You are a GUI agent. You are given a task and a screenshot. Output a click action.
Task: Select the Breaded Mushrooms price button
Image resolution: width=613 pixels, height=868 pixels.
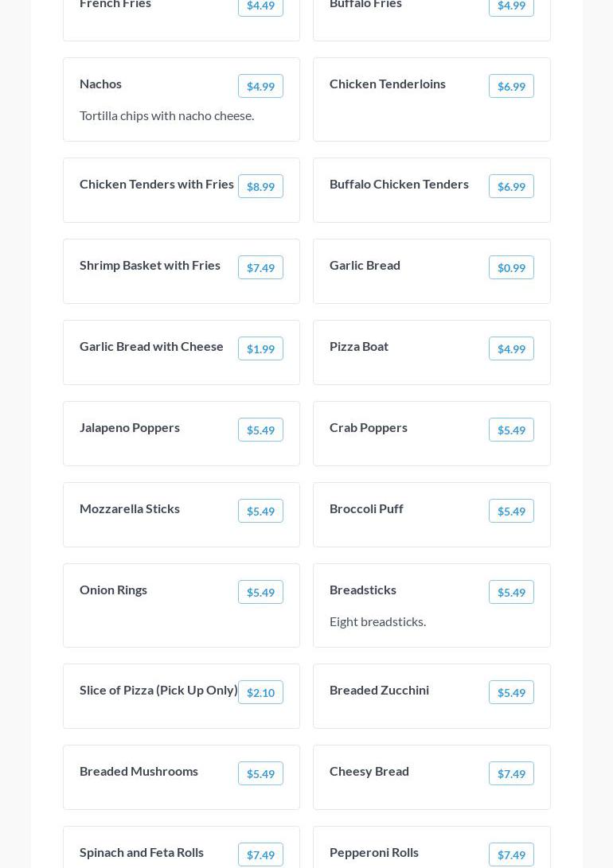click(x=260, y=773)
